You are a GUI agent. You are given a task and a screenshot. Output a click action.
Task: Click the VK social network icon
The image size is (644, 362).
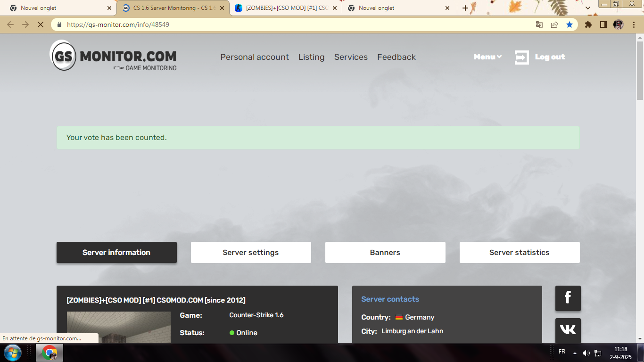point(568,330)
